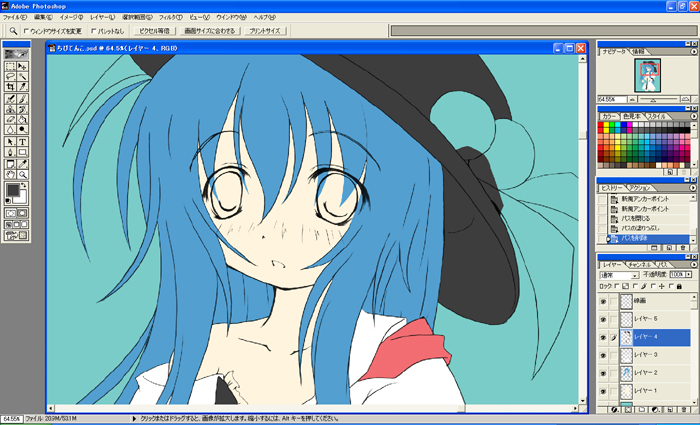This screenshot has width=700, height=425.
Task: Open the Navigator panel flyout menu
Action: [x=693, y=51]
